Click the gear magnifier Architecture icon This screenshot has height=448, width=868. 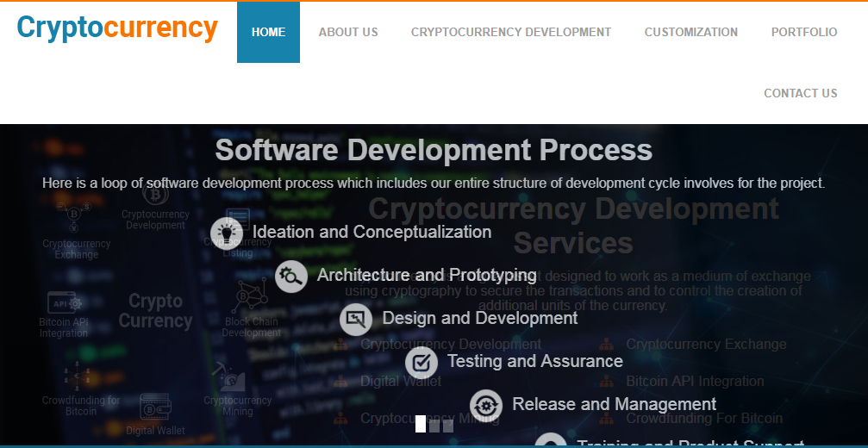tap(291, 277)
